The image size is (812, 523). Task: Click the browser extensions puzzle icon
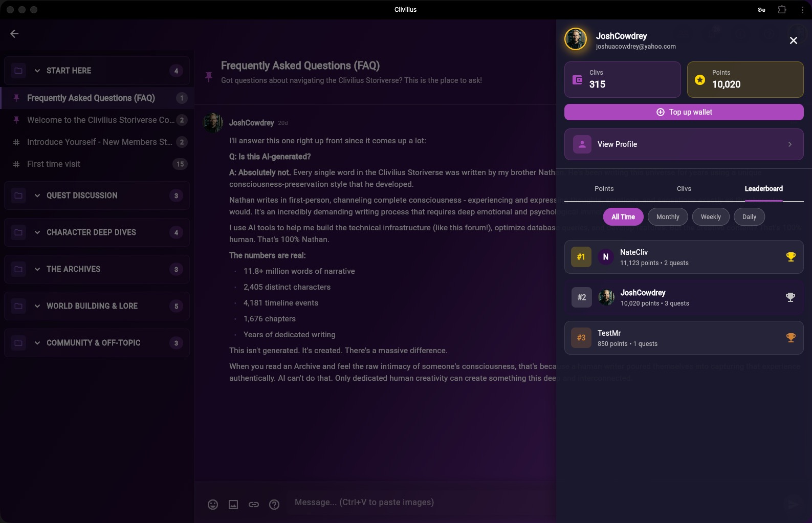[x=782, y=10]
